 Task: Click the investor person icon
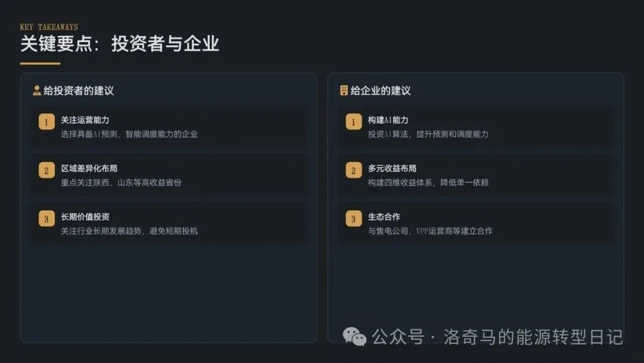click(x=36, y=90)
